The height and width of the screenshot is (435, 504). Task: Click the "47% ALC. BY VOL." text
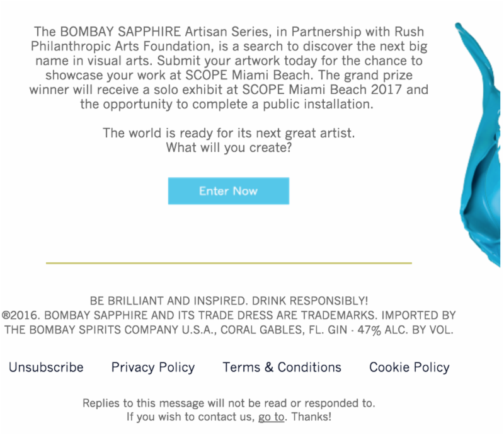pyautogui.click(x=409, y=330)
